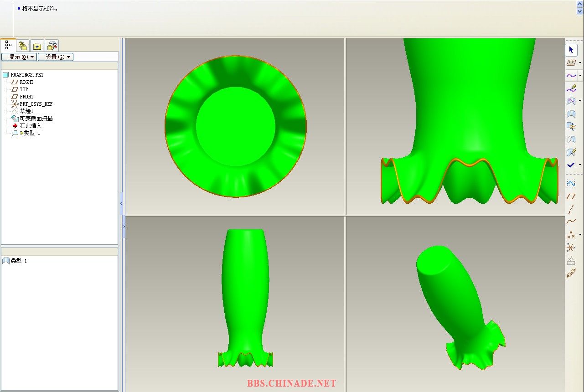
Task: Click the 在此插入 insert marker
Action: tap(26, 126)
